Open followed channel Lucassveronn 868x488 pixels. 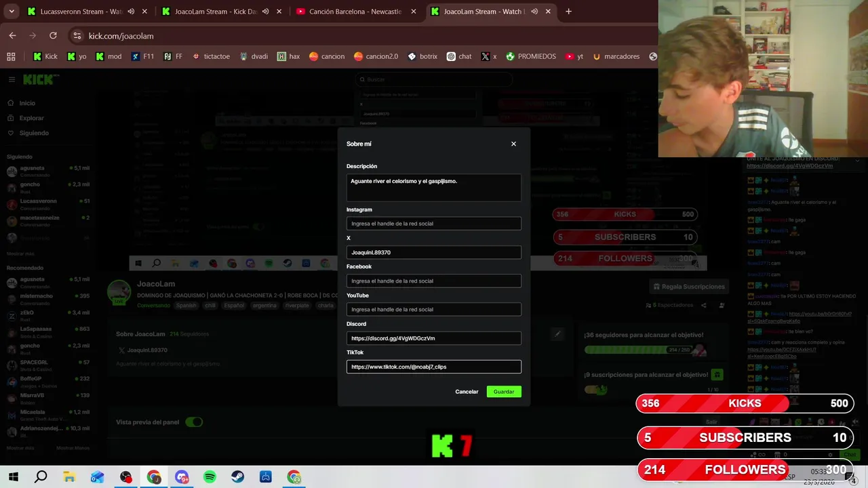click(x=47, y=204)
